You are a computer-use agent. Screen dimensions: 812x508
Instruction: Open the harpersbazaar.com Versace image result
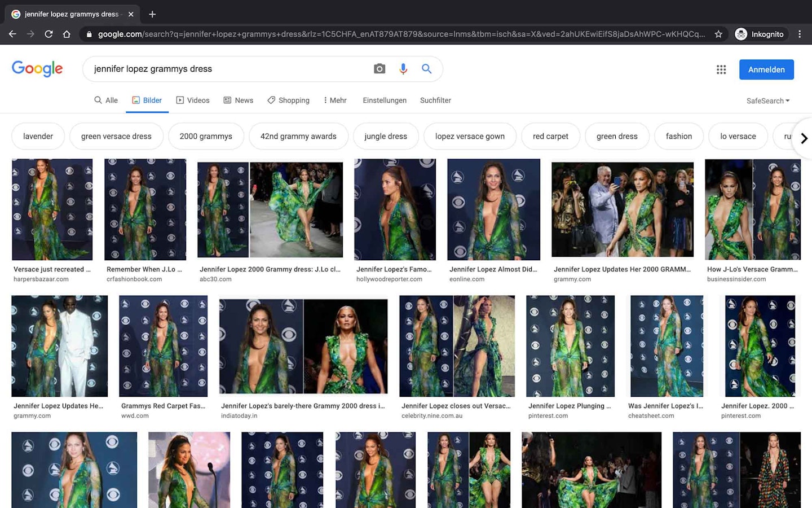(52, 209)
